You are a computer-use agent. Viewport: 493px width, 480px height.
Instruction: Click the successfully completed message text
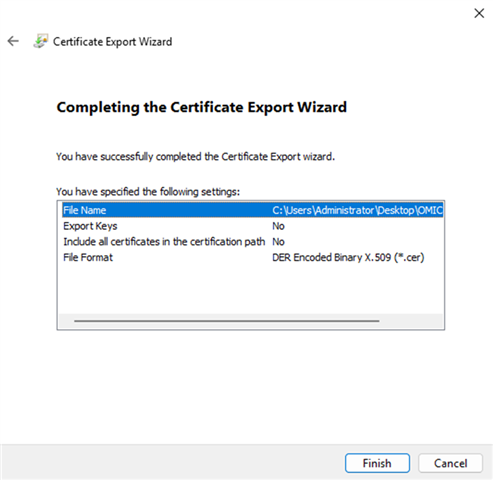195,156
